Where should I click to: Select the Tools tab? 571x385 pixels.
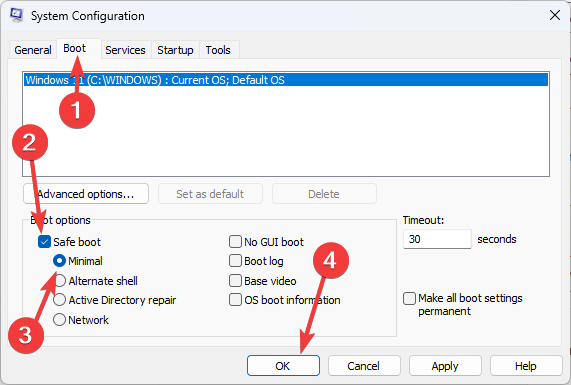[218, 50]
